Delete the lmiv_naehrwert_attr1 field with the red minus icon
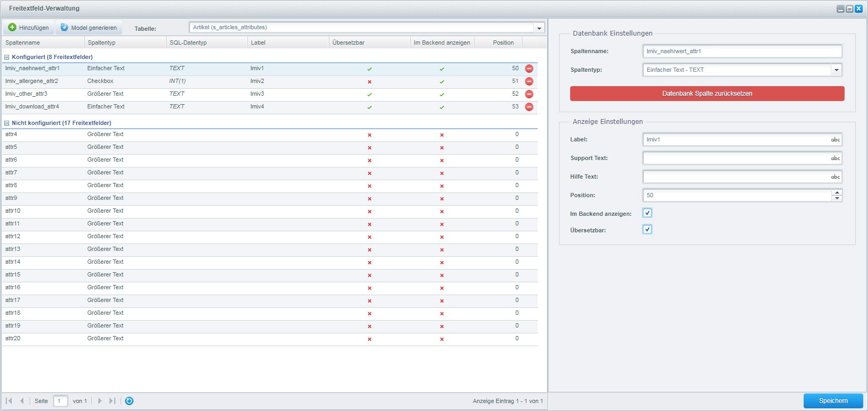The image size is (868, 411). click(x=529, y=69)
